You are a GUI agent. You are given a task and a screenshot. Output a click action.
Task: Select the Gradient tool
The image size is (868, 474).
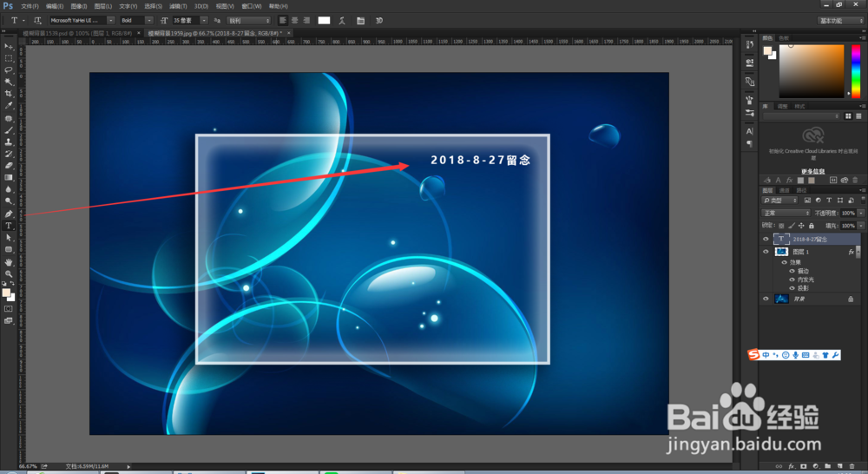click(x=9, y=178)
